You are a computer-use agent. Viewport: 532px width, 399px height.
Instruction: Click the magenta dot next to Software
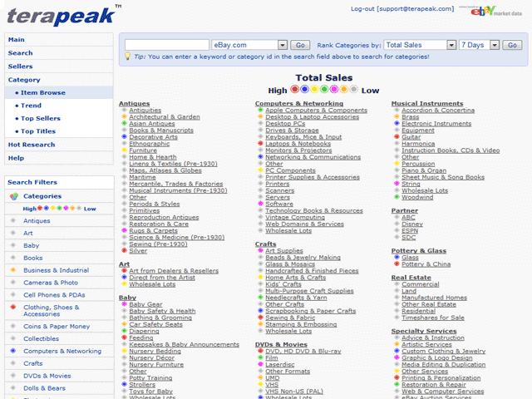click(260, 204)
